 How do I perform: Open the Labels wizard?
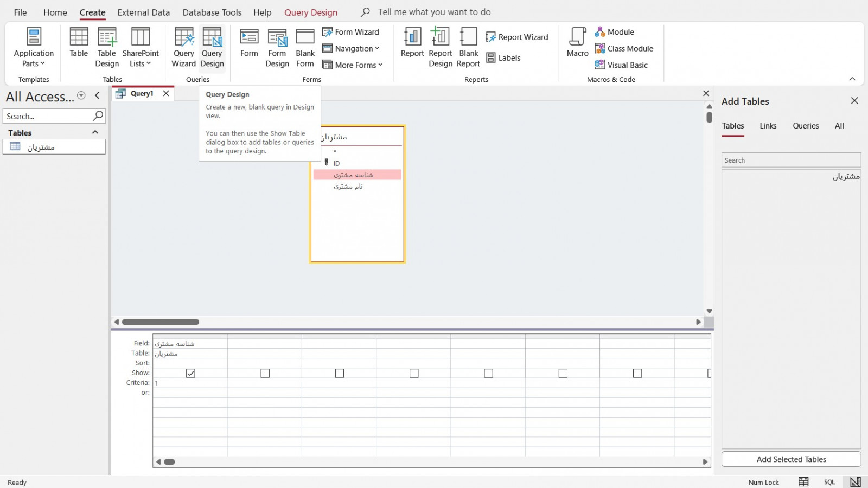(x=503, y=57)
